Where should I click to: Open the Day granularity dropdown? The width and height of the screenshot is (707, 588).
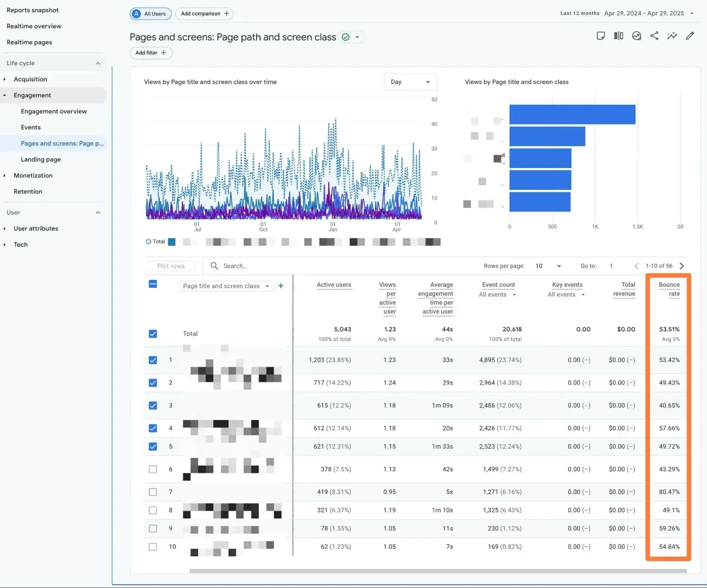(x=410, y=82)
